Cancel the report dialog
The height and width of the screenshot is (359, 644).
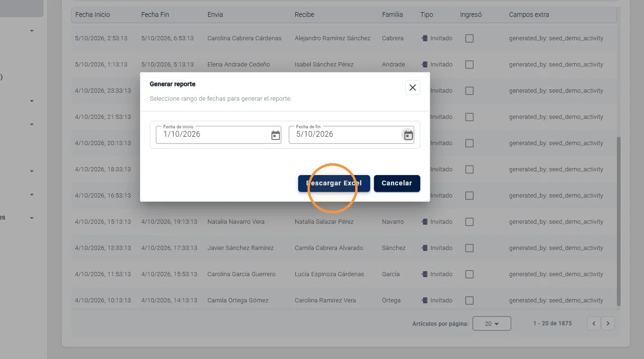point(397,183)
